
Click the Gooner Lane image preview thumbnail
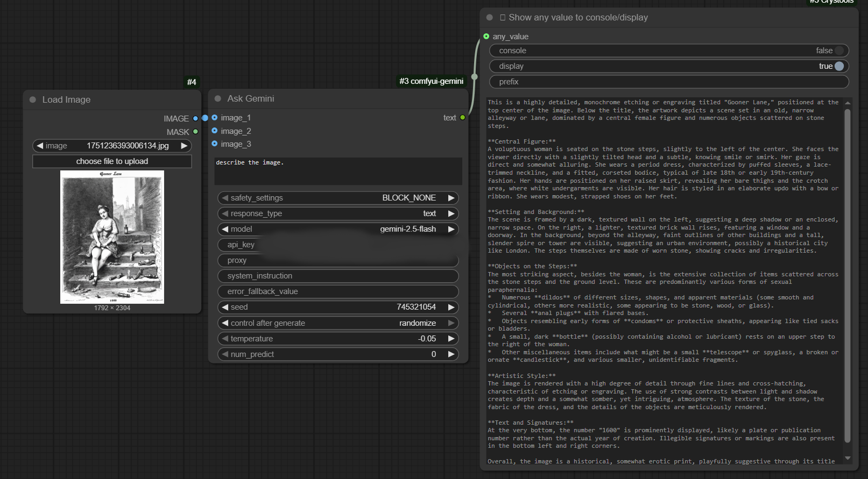pyautogui.click(x=112, y=237)
